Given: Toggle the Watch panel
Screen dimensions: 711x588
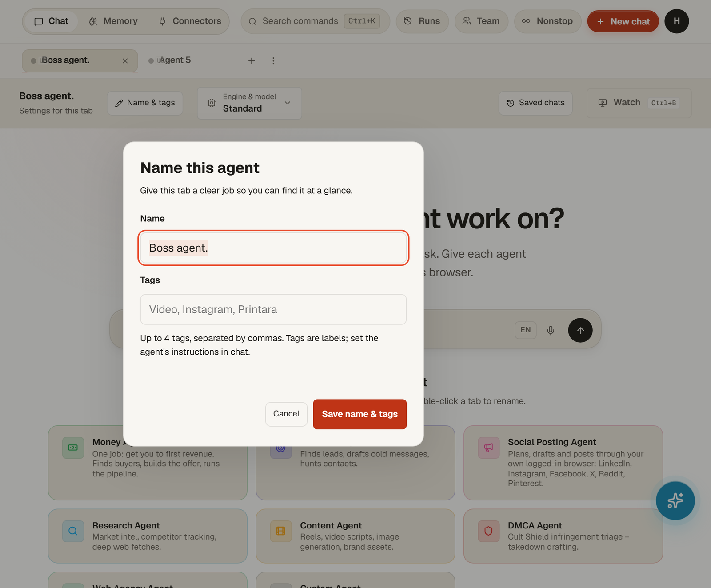Looking at the screenshot, I should pos(639,103).
